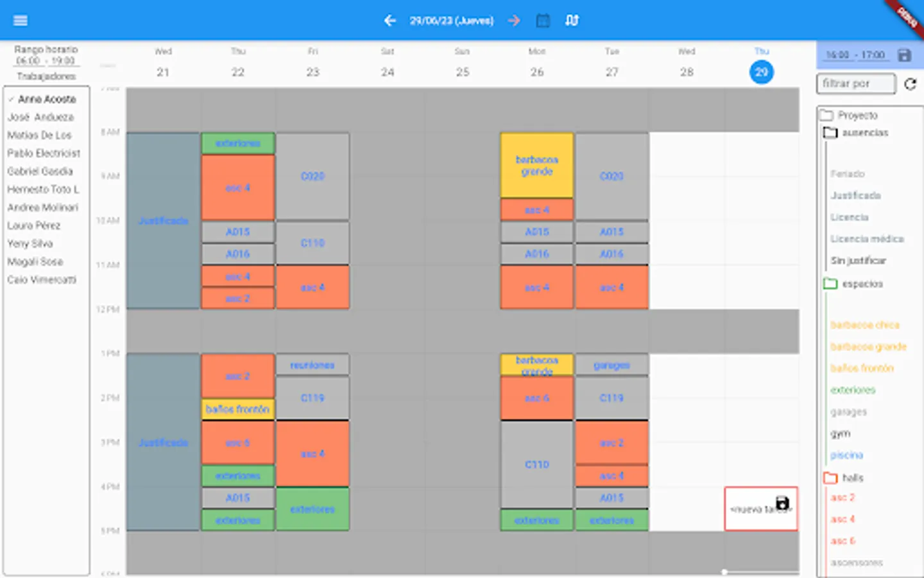
Task: Select Thu 22 day header
Action: [x=238, y=62]
